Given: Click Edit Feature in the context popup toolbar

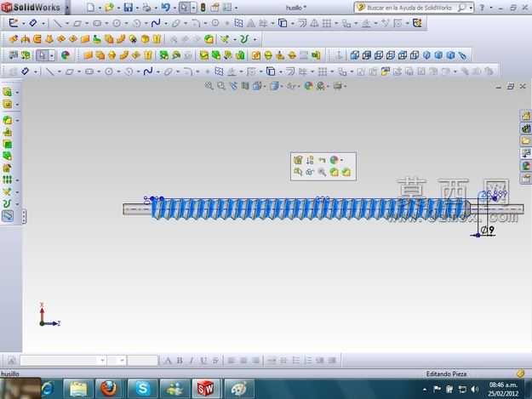Looking at the screenshot, I should 298,160.
